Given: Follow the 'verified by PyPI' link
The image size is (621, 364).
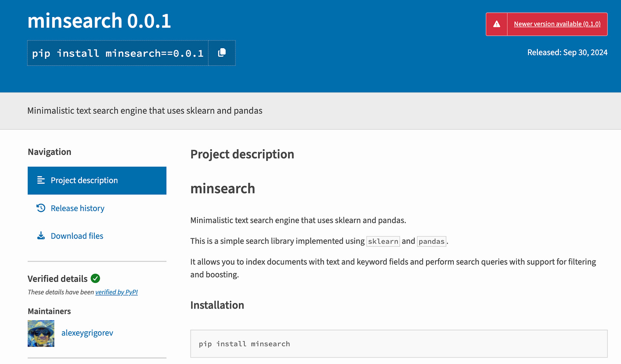Looking at the screenshot, I should click(x=116, y=292).
